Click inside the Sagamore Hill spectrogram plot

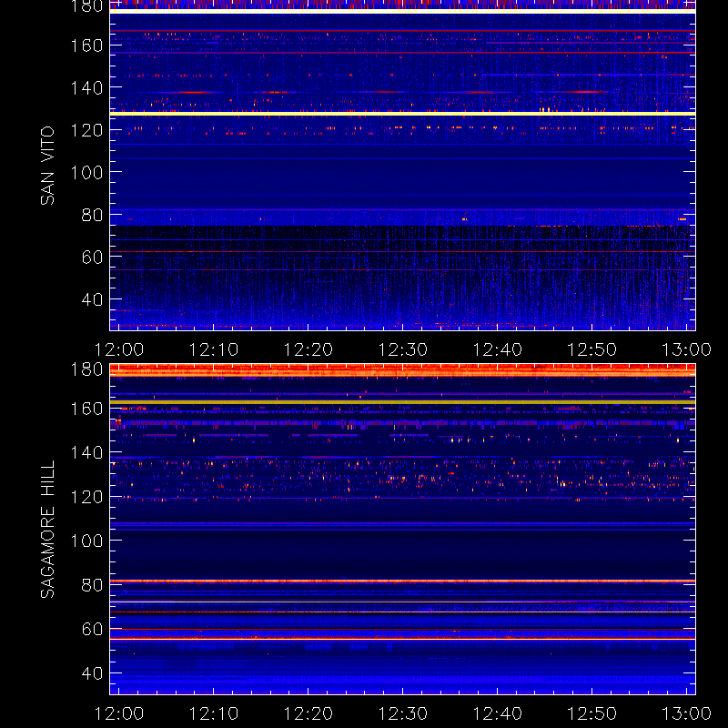click(402, 530)
